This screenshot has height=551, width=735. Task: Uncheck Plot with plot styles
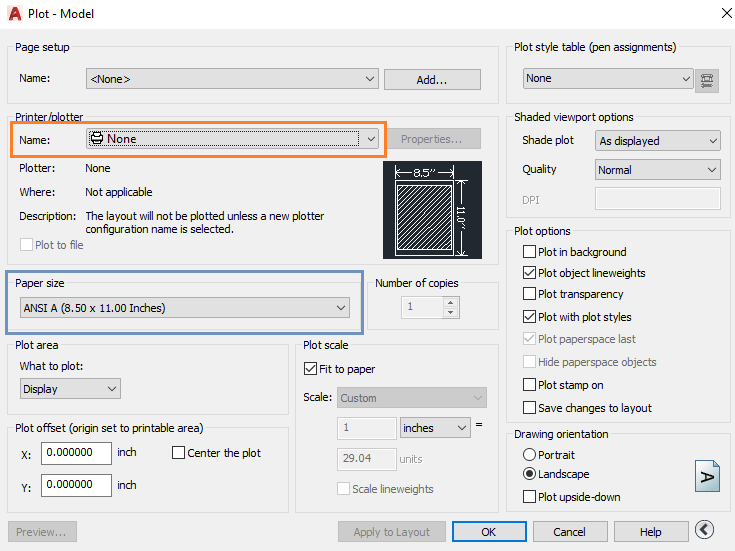click(529, 317)
